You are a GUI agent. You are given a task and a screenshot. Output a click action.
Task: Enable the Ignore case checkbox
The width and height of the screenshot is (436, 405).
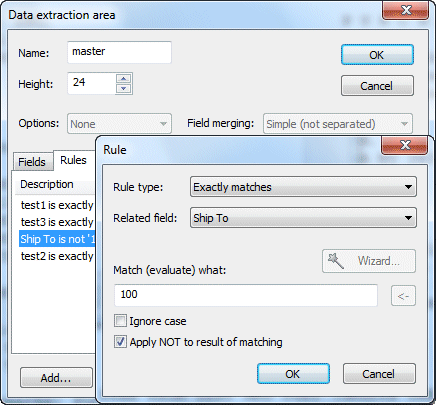(x=120, y=321)
